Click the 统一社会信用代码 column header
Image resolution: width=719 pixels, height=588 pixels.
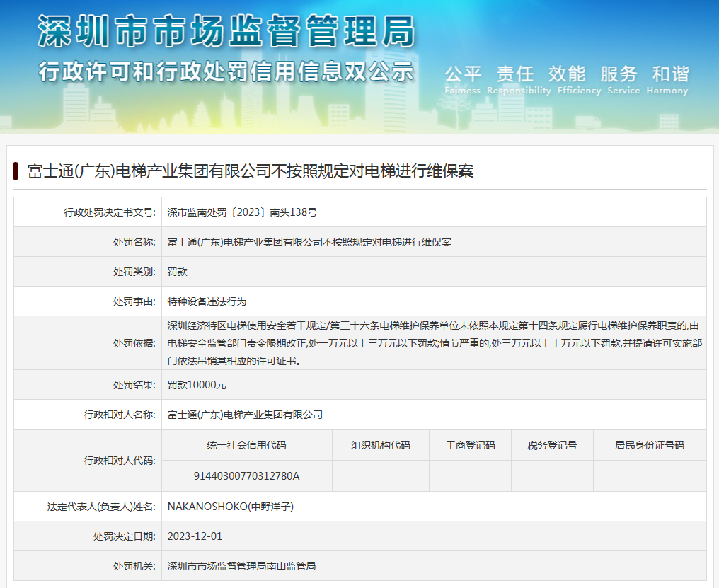[247, 445]
